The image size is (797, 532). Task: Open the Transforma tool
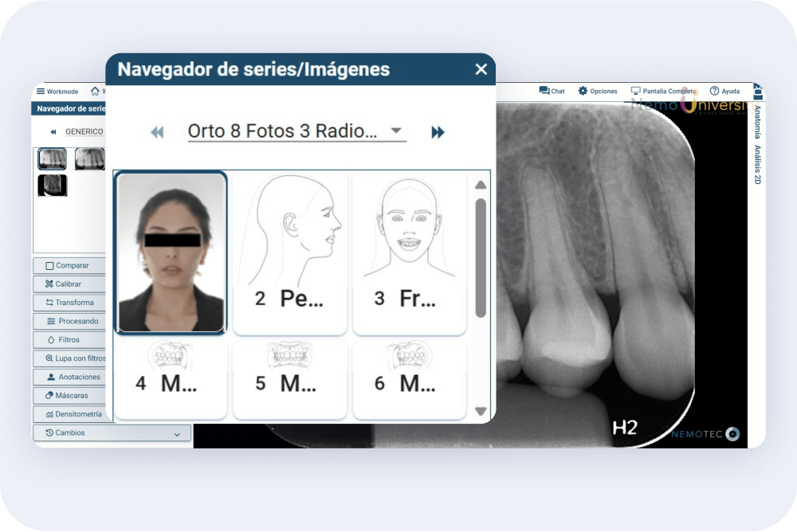point(69,303)
